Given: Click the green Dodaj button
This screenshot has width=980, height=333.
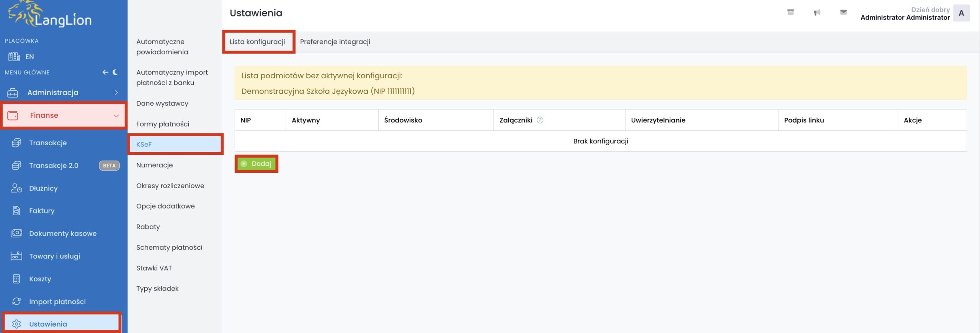Looking at the screenshot, I should tap(256, 164).
